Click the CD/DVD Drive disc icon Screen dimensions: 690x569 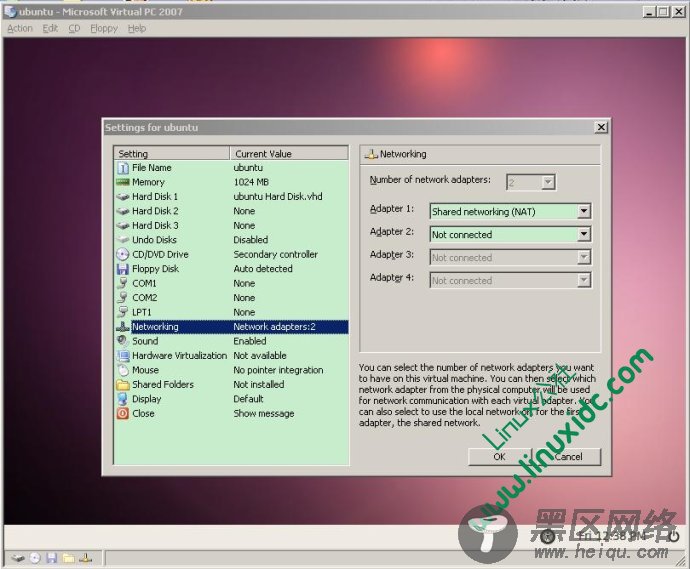pyautogui.click(x=123, y=254)
